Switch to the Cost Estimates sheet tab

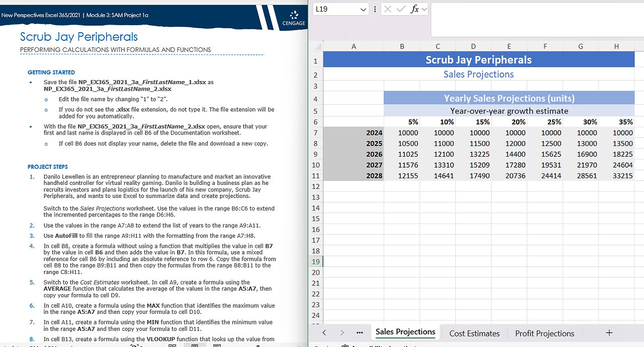point(474,333)
